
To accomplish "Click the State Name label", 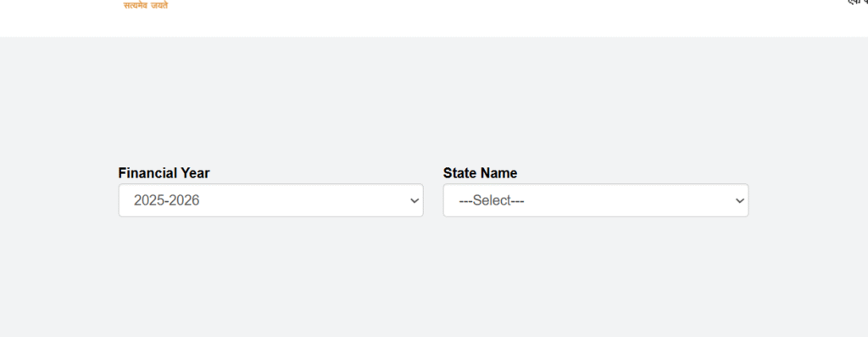I will tap(480, 173).
